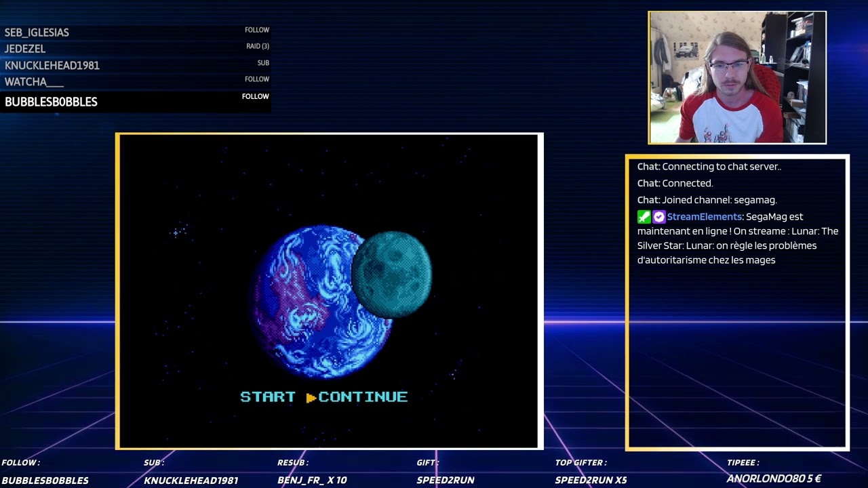Click the gift entry SPEED2RUN
The image size is (868, 488).
(x=446, y=481)
